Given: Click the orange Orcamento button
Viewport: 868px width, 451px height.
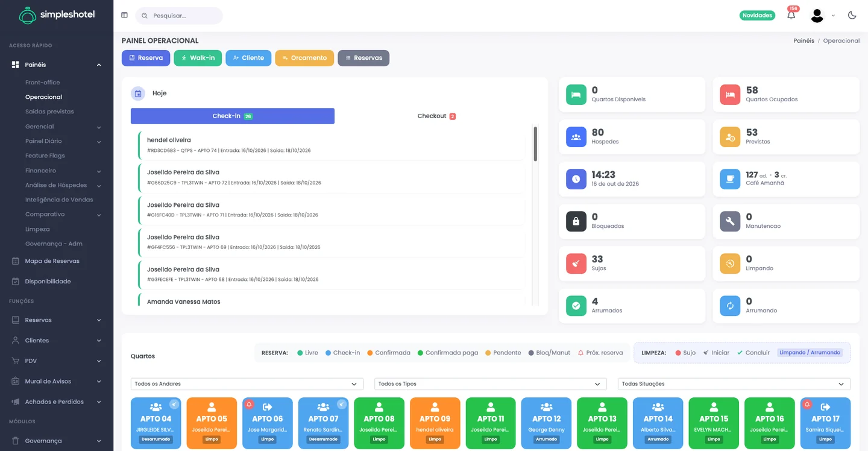Looking at the screenshot, I should pos(304,58).
